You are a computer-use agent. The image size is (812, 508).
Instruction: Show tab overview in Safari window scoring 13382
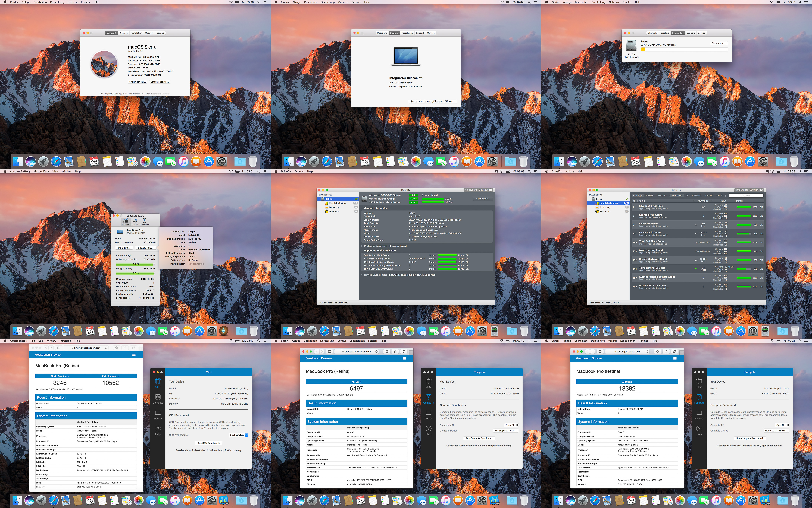point(674,351)
